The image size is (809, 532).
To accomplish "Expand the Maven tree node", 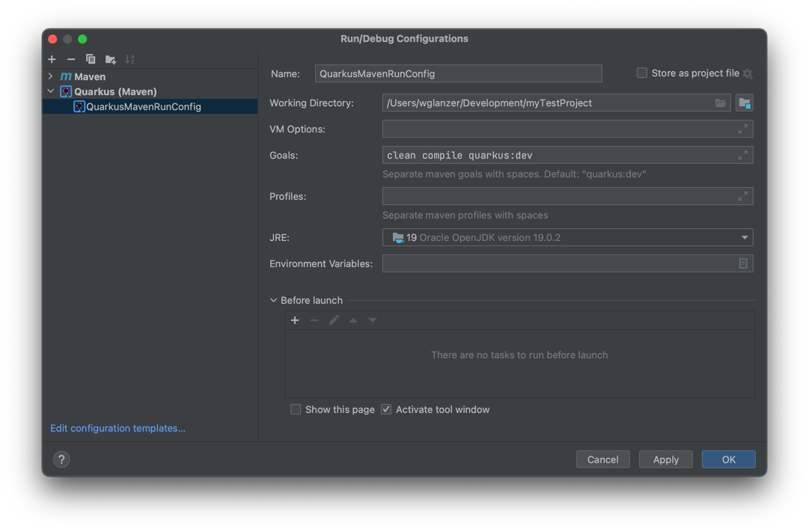I will point(51,76).
